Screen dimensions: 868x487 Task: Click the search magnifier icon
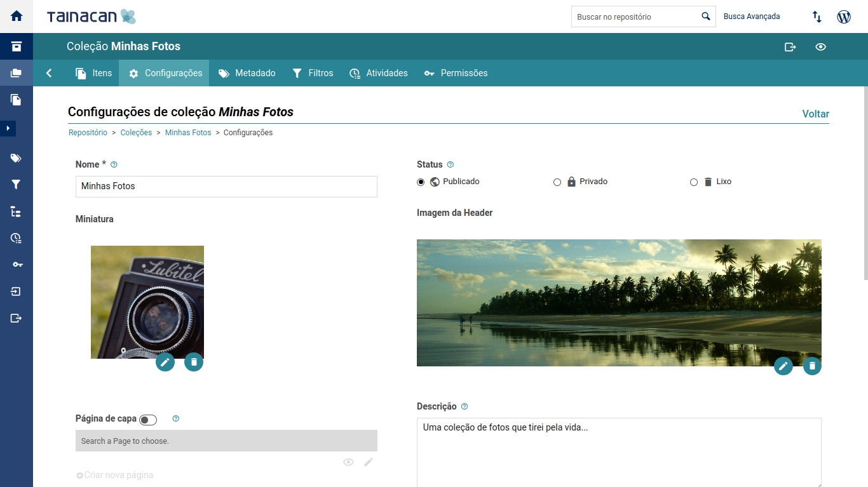pos(706,17)
